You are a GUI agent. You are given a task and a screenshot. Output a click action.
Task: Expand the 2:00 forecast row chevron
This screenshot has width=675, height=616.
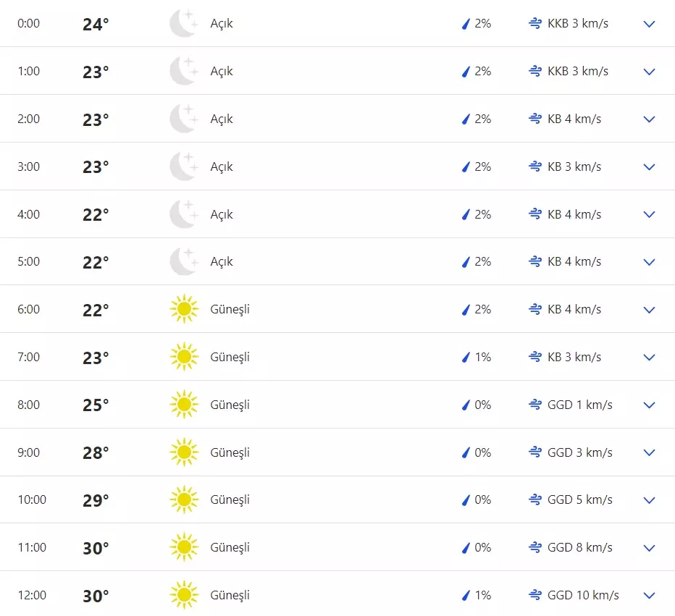649,119
